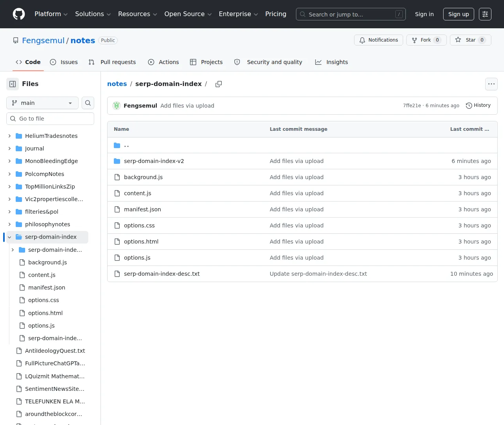Open manifest.json in the file tree
This screenshot has width=504, height=425.
(x=47, y=288)
